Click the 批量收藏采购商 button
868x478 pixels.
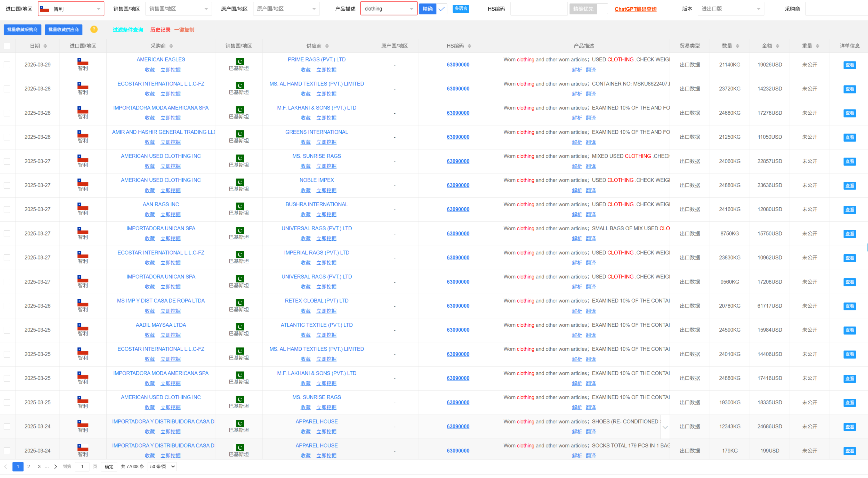coord(22,30)
